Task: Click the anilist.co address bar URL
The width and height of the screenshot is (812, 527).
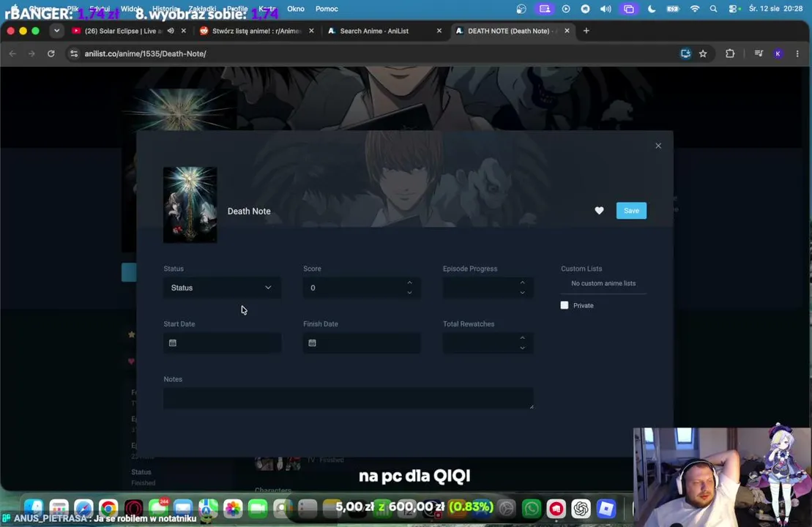Action: tap(146, 54)
